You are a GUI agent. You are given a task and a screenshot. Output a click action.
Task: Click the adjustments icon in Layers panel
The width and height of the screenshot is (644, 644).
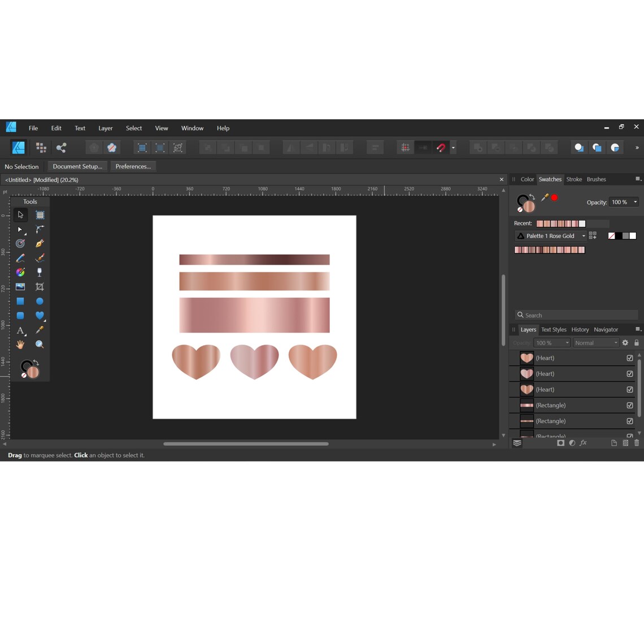point(572,443)
